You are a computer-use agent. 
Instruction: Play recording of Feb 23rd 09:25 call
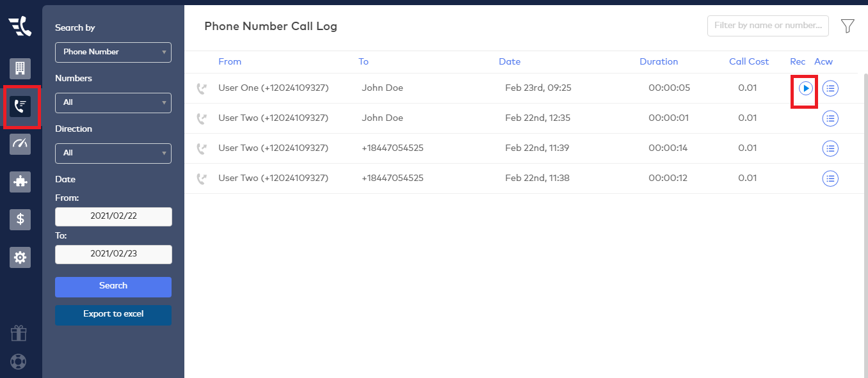806,88
